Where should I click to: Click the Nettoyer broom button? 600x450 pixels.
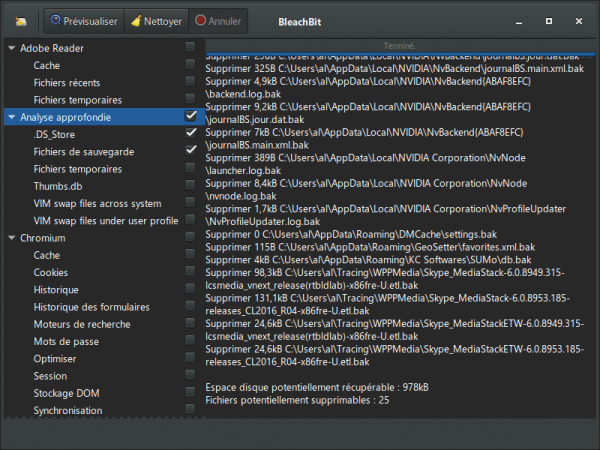(x=156, y=21)
